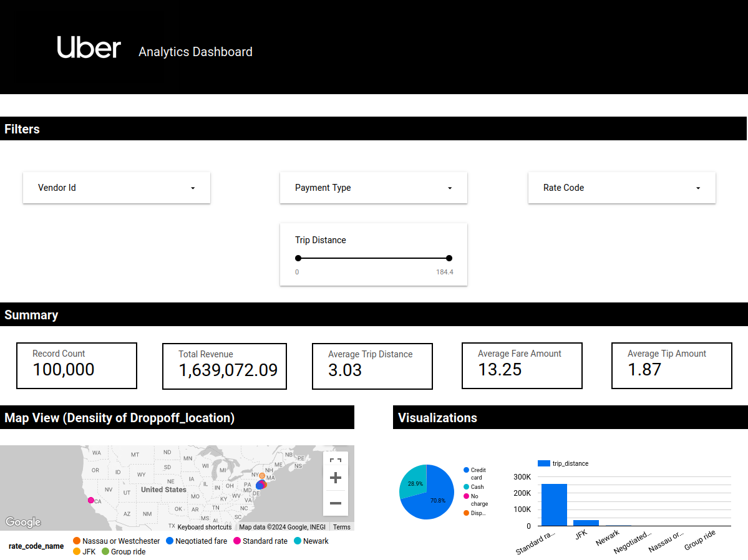Click the map fullscreen toggle icon
Image resolution: width=748 pixels, height=560 pixels.
pos(335,460)
